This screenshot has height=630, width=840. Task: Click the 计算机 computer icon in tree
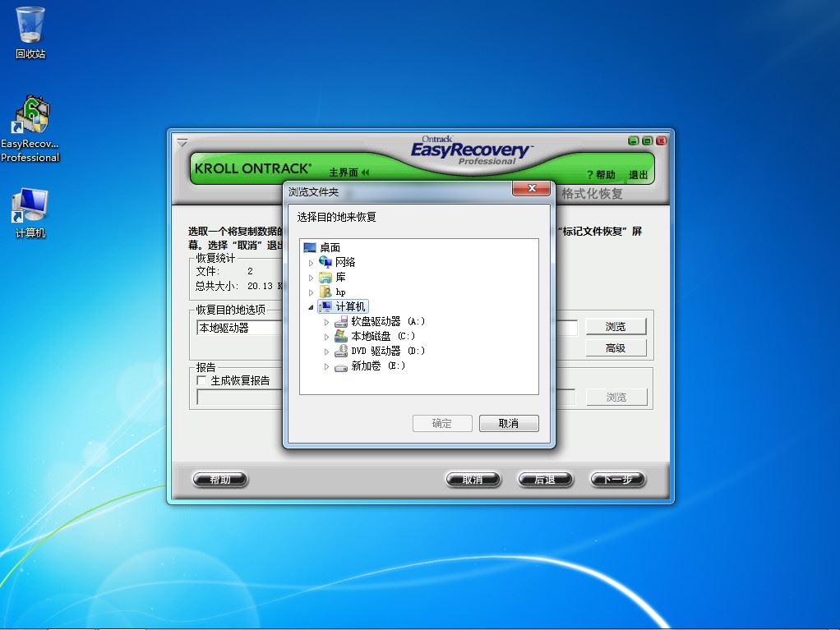tap(325, 306)
